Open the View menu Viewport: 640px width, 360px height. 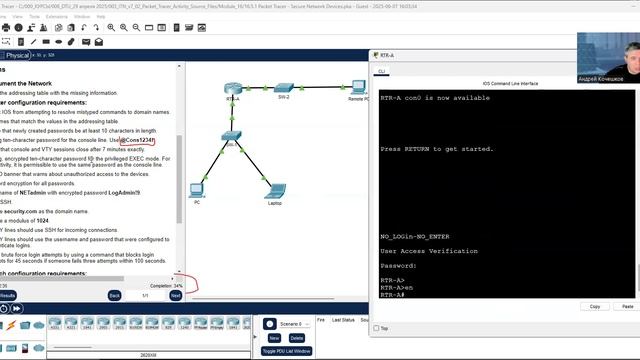coord(18,17)
